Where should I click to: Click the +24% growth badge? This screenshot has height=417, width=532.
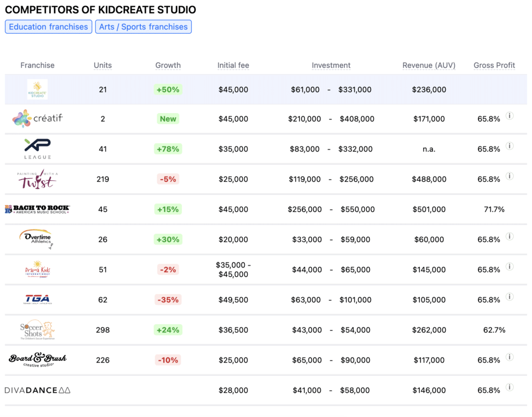click(x=168, y=330)
